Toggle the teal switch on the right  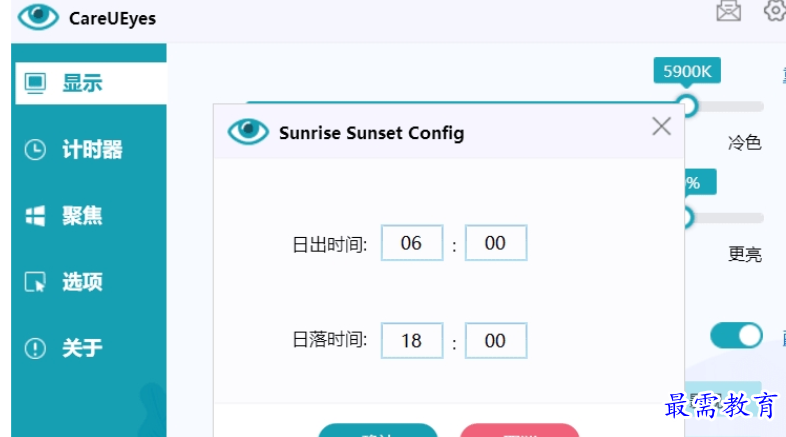click(737, 336)
